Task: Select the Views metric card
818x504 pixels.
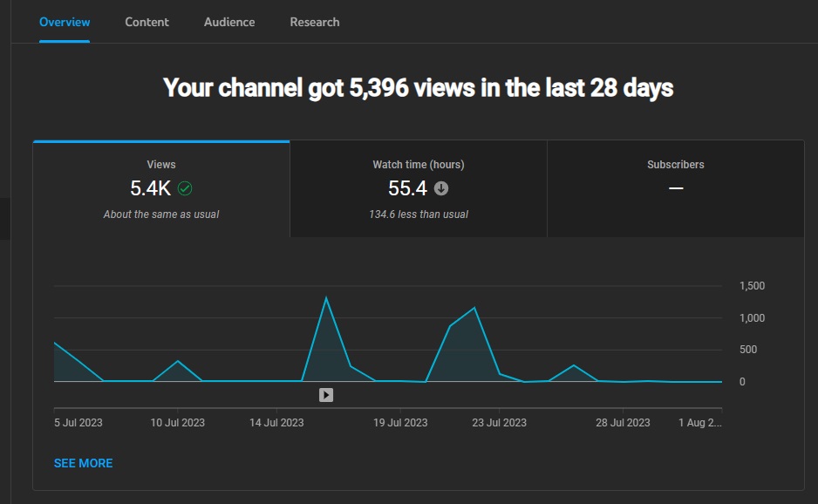Action: point(161,189)
